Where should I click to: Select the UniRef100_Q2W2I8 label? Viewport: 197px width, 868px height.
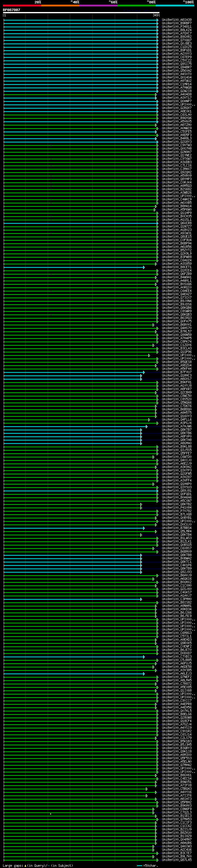(177, 91)
